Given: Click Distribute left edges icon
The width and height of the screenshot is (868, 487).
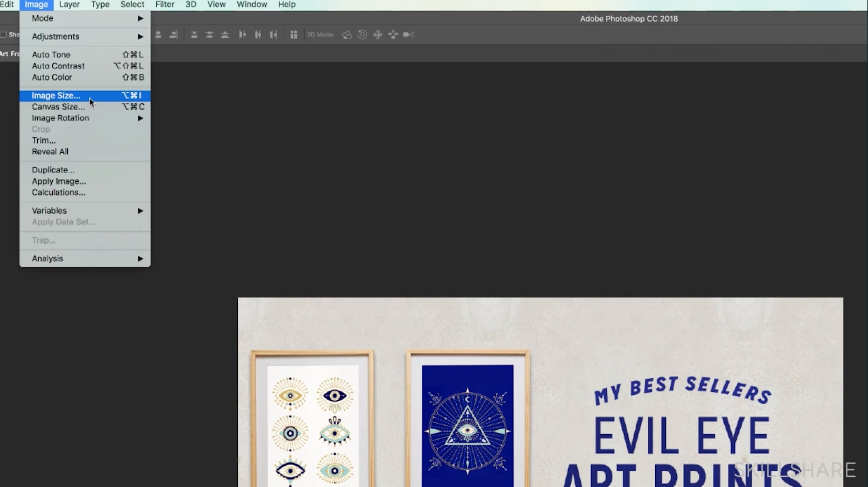Looking at the screenshot, I should tap(242, 34).
